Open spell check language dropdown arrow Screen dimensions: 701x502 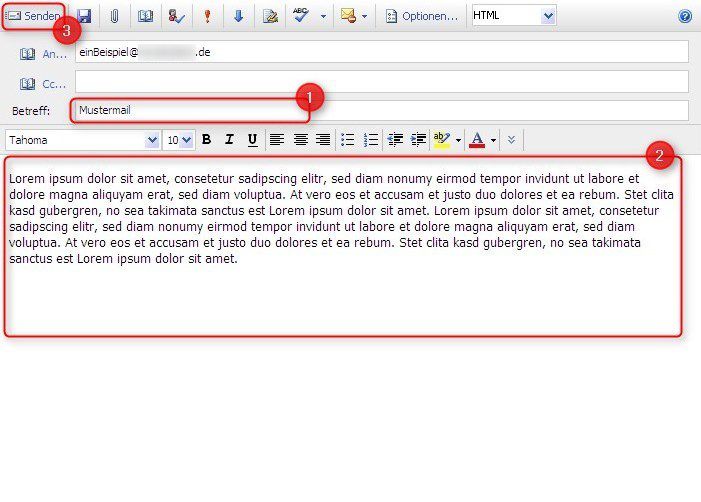(323, 17)
